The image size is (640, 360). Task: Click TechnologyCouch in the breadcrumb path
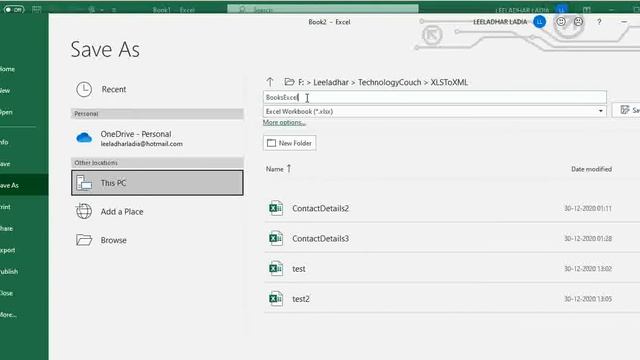tap(389, 82)
